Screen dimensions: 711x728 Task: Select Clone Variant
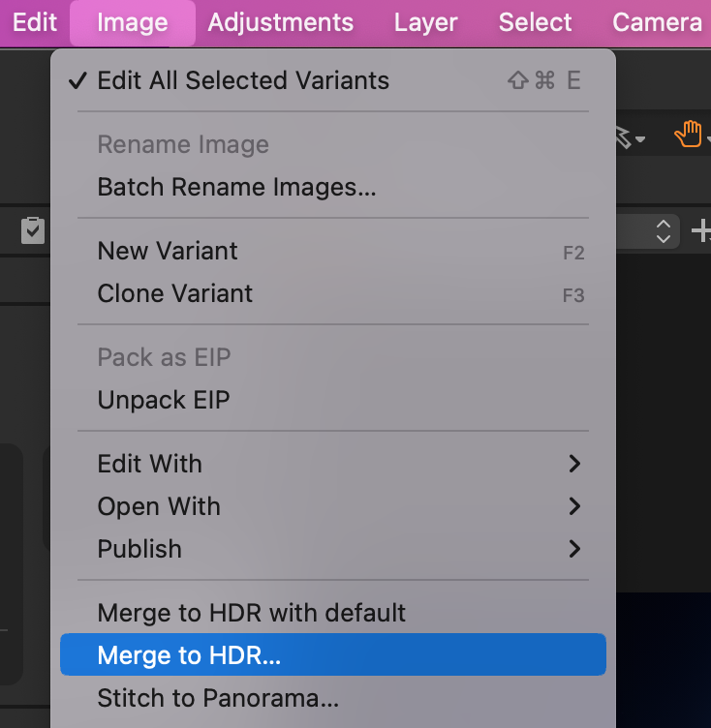[175, 293]
